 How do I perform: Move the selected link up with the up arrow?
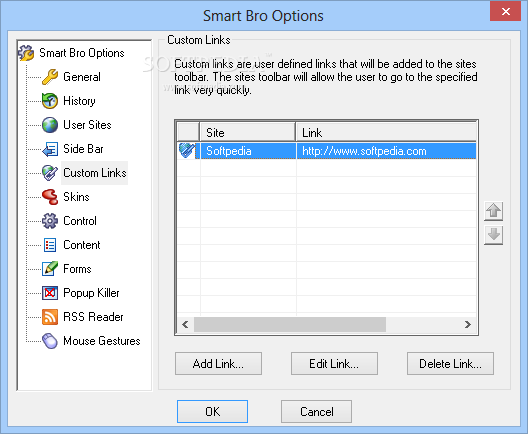[x=493, y=211]
